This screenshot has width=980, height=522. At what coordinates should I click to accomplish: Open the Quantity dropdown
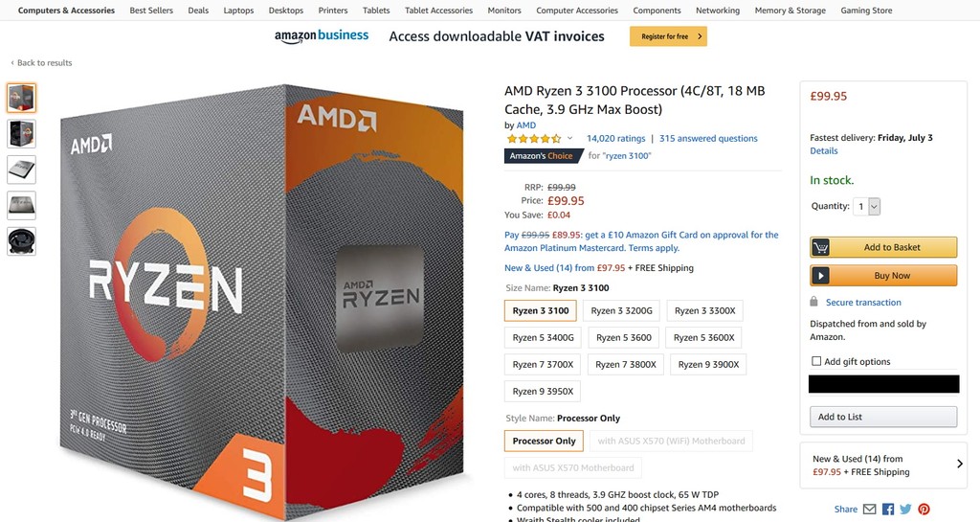[868, 206]
